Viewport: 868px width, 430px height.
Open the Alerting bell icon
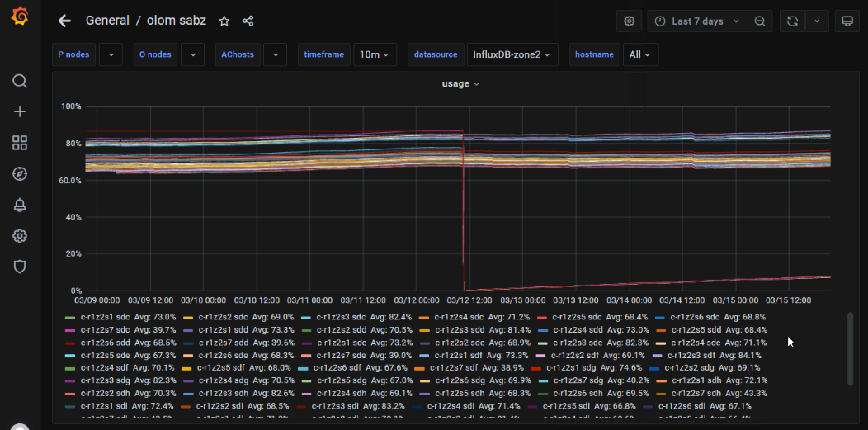[20, 205]
